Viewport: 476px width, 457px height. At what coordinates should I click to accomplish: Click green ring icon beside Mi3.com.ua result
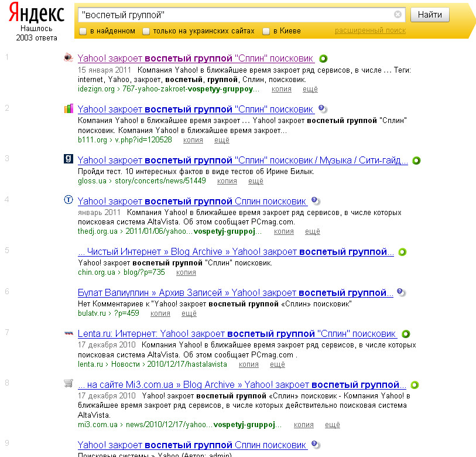tap(415, 385)
